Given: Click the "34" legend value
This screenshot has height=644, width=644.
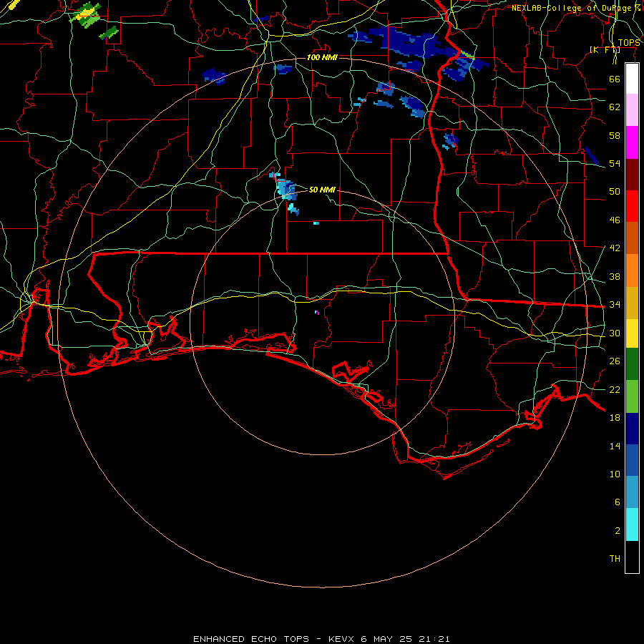Looking at the screenshot, I should (x=615, y=305).
